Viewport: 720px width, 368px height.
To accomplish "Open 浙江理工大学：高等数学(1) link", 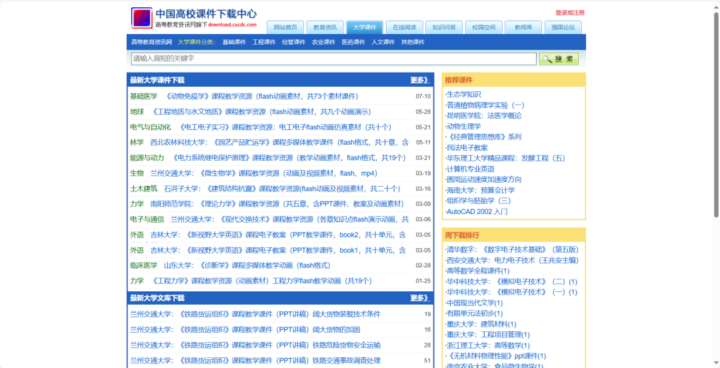I will click(x=488, y=345).
